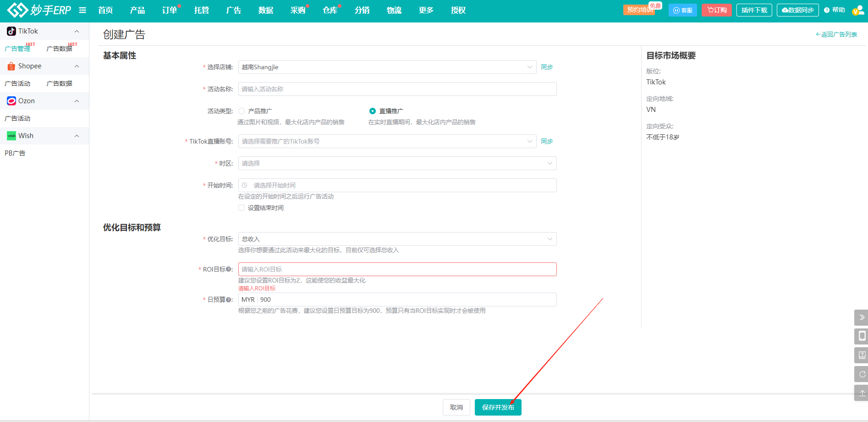
Task: Click the back-to-top floating icon
Action: click(x=861, y=393)
